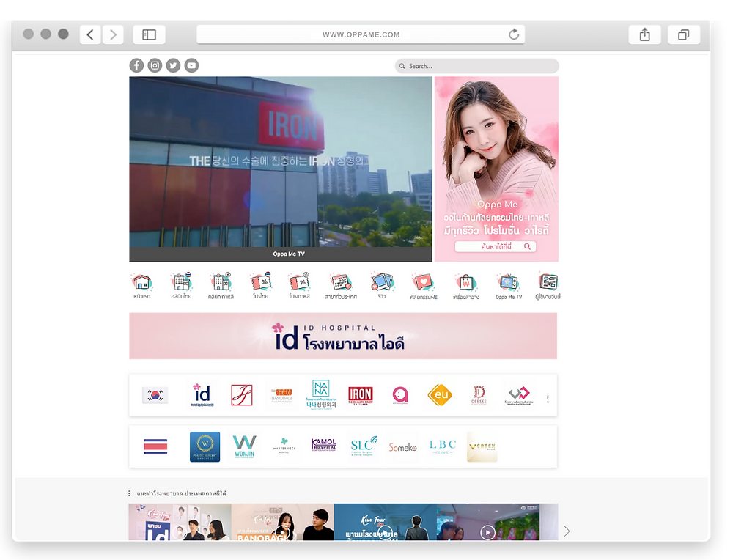Screen dimensions: 733x560
Task: Go back with browser back arrow
Action: point(90,34)
